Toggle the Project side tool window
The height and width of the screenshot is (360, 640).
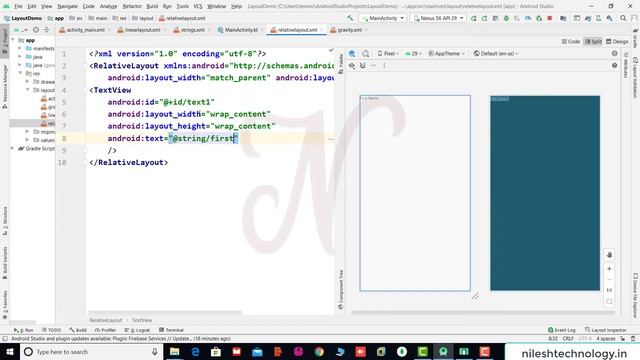[5, 41]
